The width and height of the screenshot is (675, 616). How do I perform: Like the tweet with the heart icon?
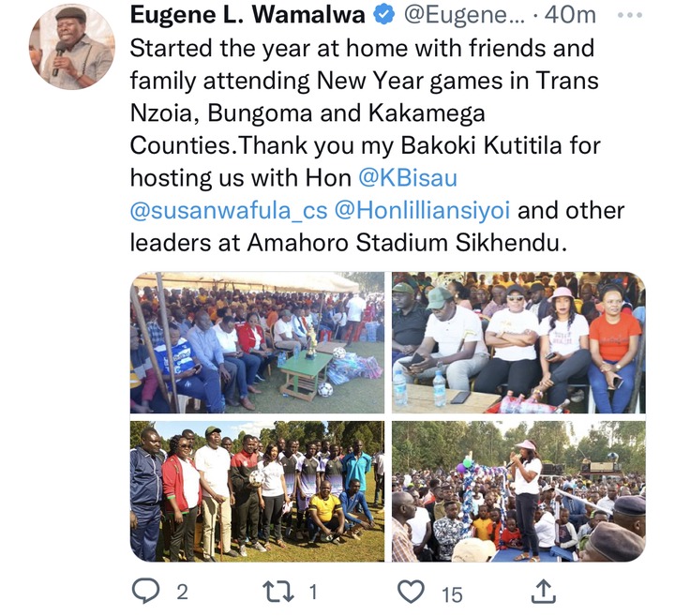click(x=411, y=592)
